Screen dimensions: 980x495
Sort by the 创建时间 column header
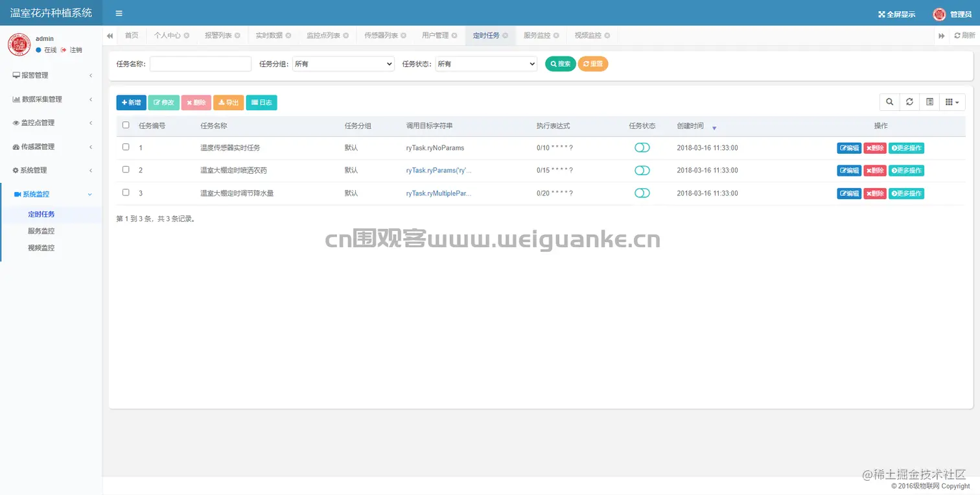pos(690,126)
